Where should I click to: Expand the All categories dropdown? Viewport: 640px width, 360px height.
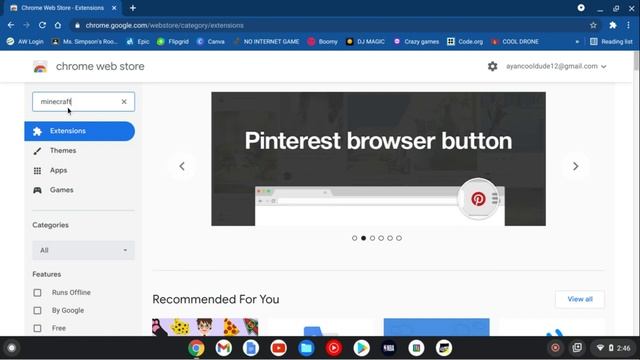83,250
